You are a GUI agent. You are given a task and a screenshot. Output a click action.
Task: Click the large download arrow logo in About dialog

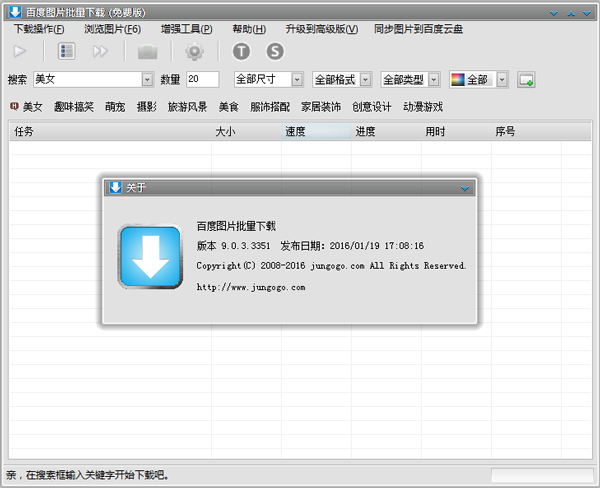coord(150,256)
